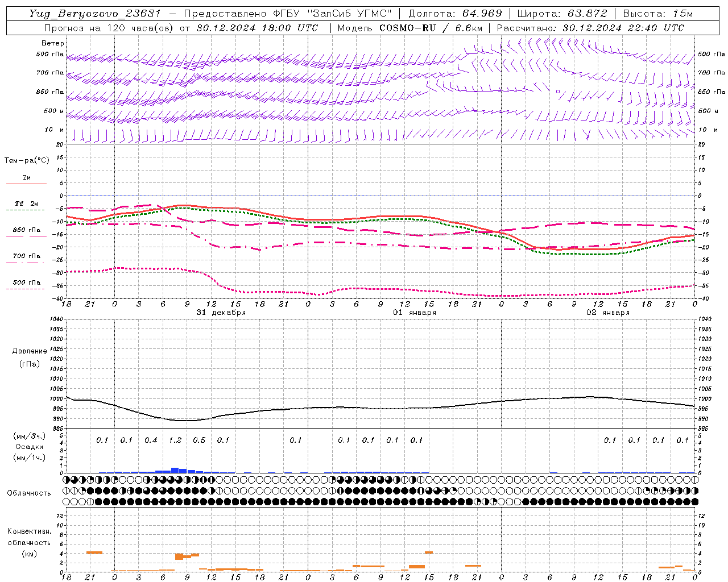Click the model label COSMO-RU / 6.6км
728x582 pixels.
[431, 28]
